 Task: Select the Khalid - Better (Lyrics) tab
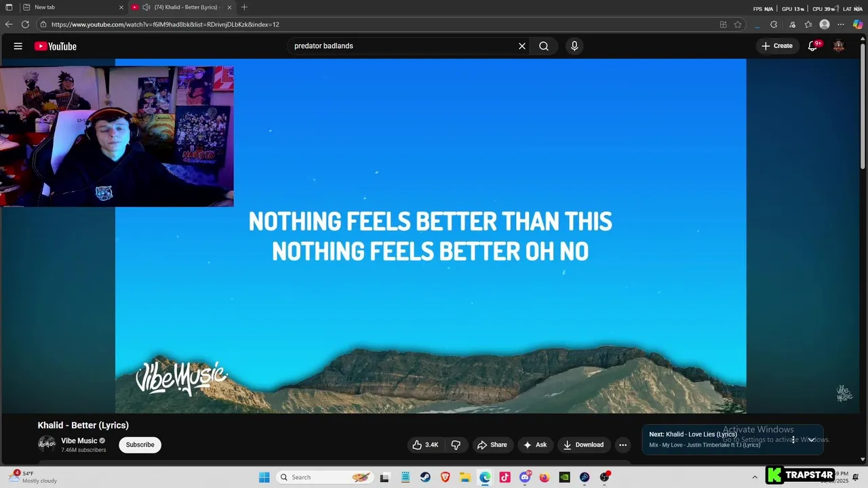point(181,7)
